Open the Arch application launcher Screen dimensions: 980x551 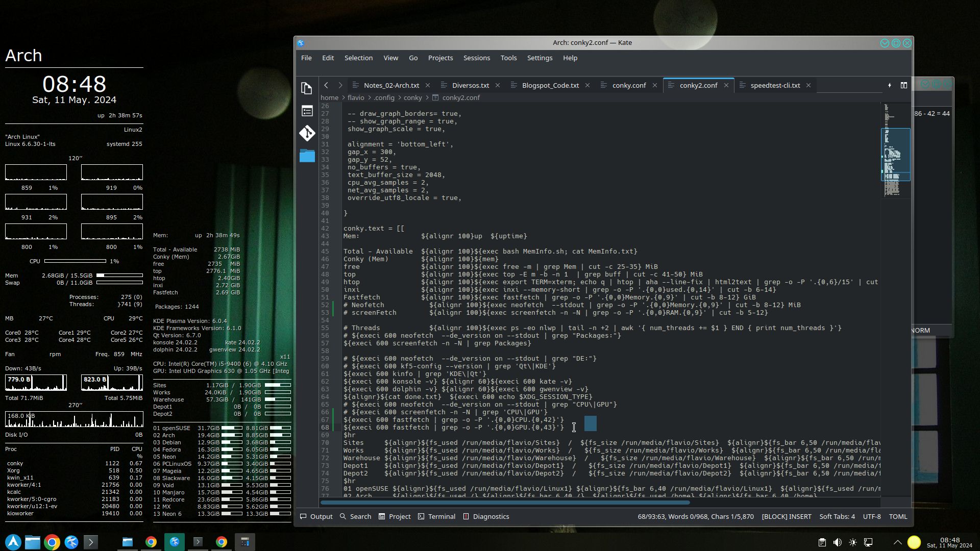click(13, 542)
